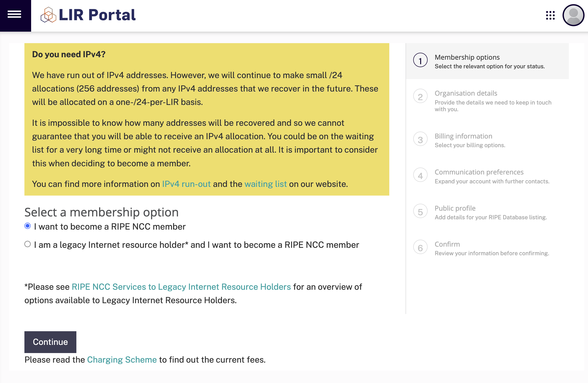Screen dimensions: 588x383
Task: Click the user profile avatar icon
Action: 573,15
